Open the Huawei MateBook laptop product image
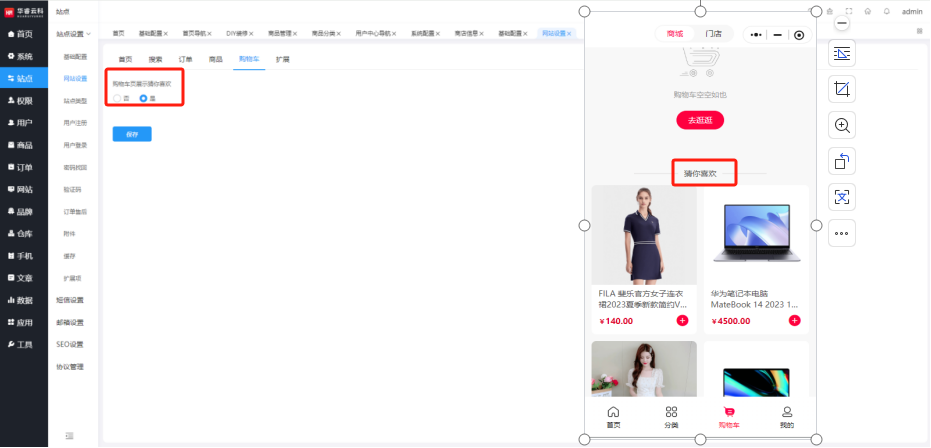Image resolution: width=931 pixels, height=448 pixels. point(755,235)
